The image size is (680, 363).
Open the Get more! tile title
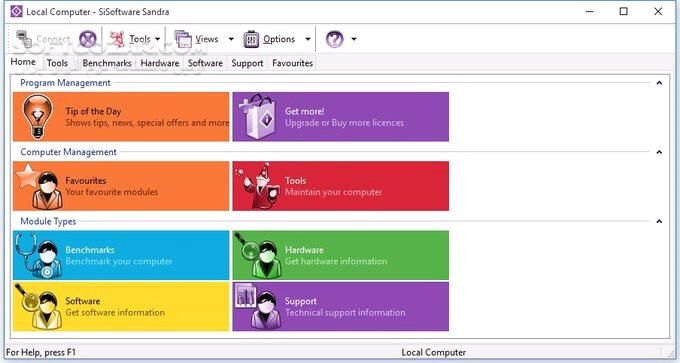point(304,111)
